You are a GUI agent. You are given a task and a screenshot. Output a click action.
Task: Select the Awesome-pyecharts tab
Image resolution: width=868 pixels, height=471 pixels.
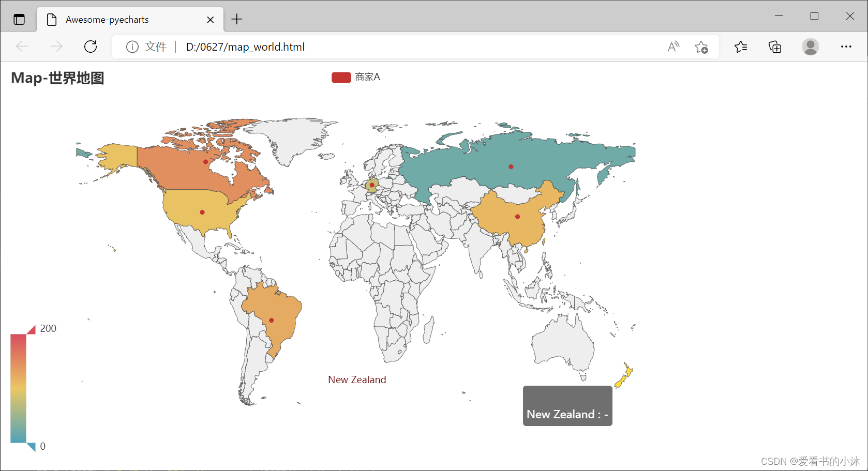click(130, 20)
